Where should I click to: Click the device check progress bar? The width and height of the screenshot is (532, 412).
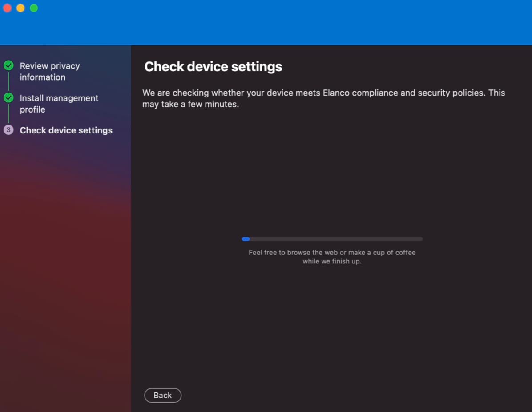(332, 239)
